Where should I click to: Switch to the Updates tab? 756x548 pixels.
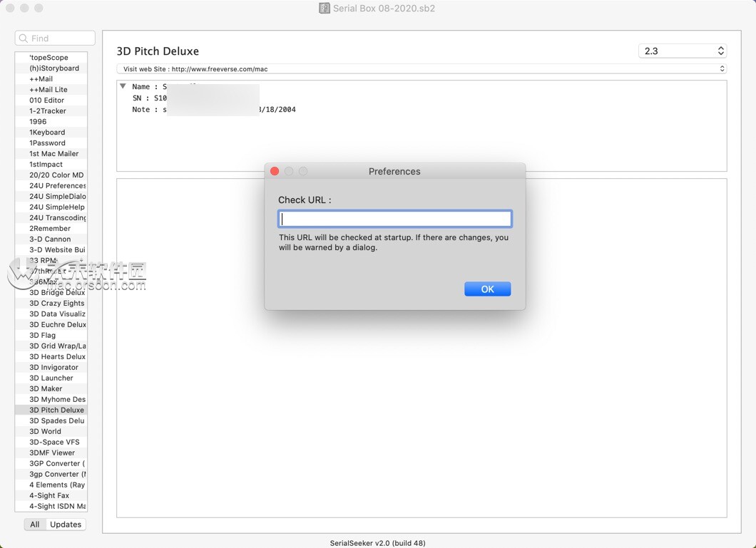pyautogui.click(x=66, y=524)
